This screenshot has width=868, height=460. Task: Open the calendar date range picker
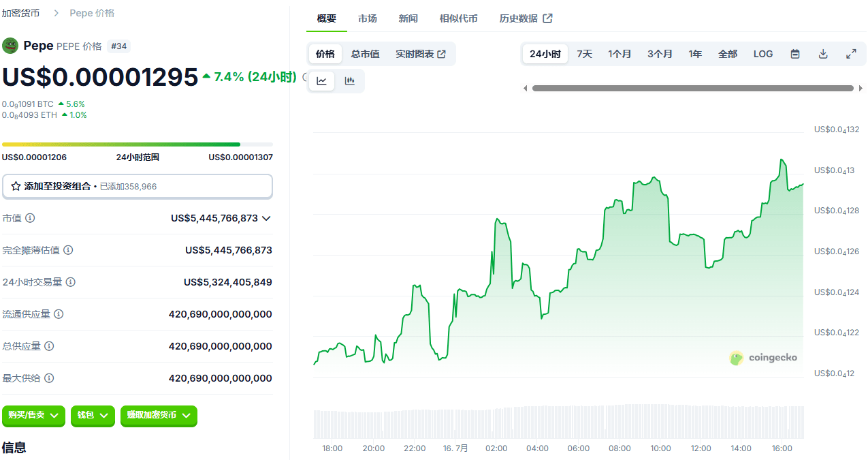[795, 54]
